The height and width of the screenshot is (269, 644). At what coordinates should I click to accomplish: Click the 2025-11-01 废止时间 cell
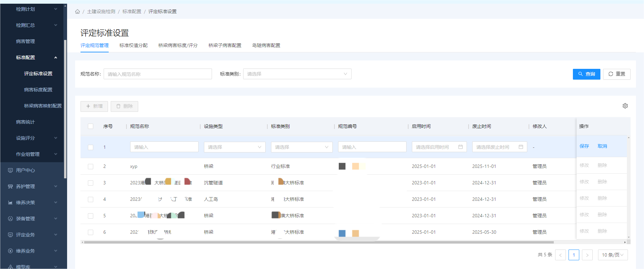tap(484, 166)
